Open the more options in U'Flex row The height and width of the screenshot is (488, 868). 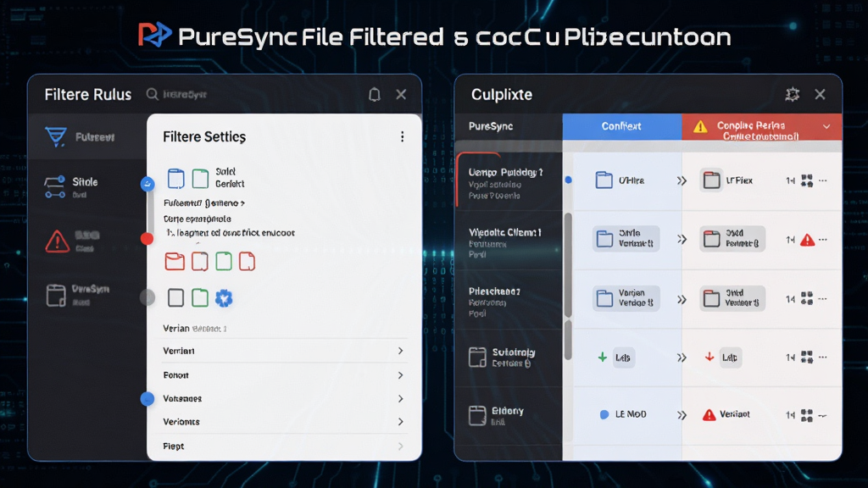point(823,180)
